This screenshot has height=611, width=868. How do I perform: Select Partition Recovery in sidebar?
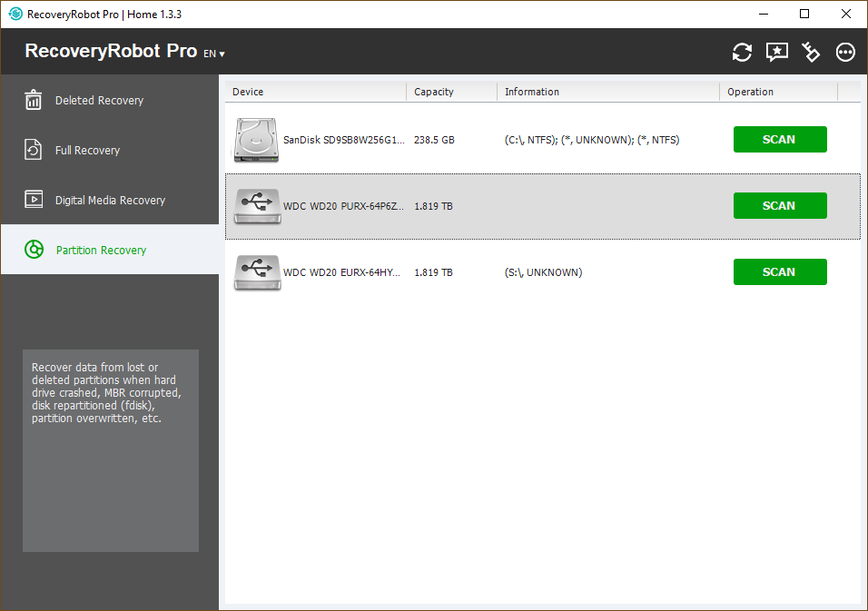point(101,251)
